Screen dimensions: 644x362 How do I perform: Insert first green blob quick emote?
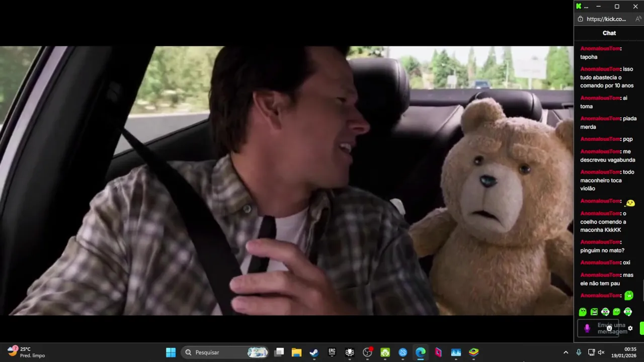pos(583,312)
